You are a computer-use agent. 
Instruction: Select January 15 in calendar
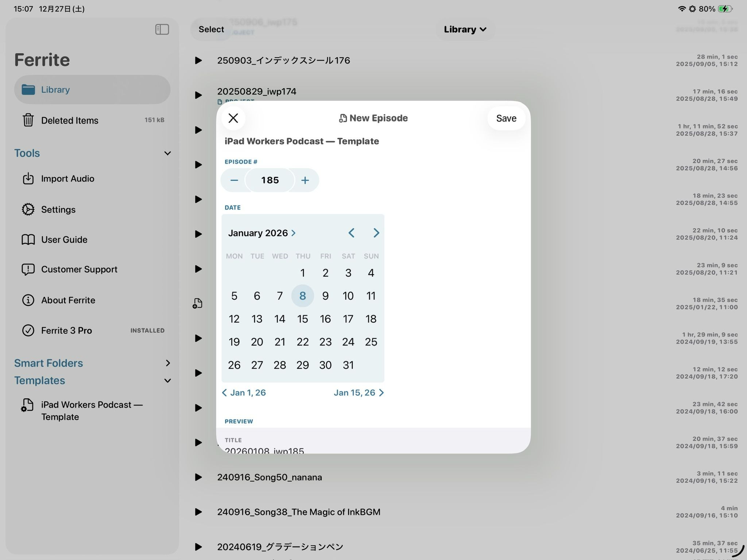click(302, 319)
